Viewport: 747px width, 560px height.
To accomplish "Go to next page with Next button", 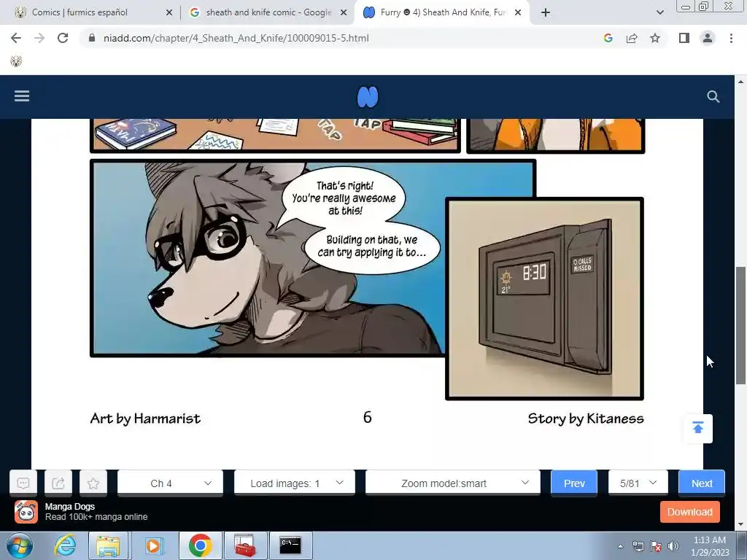I will (702, 483).
